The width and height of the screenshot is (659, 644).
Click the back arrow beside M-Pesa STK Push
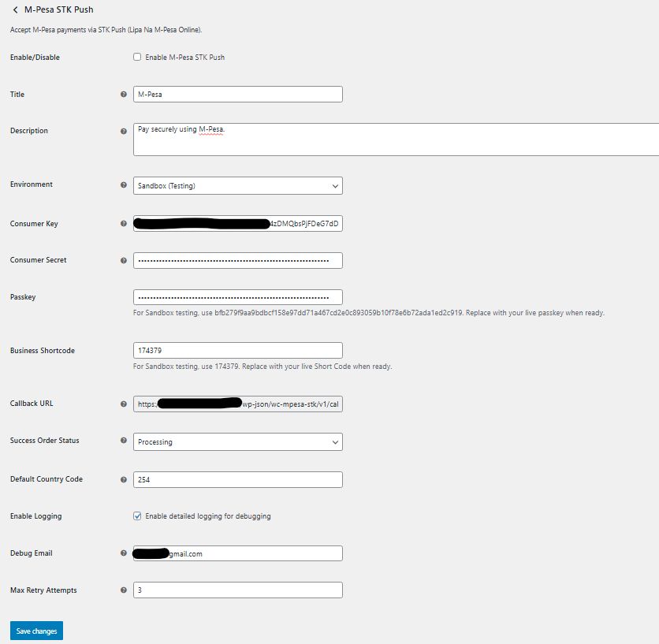point(15,10)
